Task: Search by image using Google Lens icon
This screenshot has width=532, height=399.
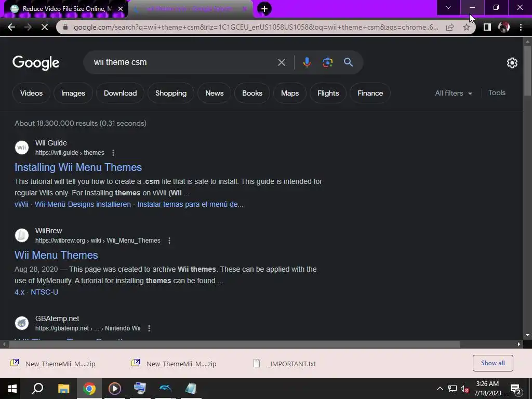Action: coord(327,62)
